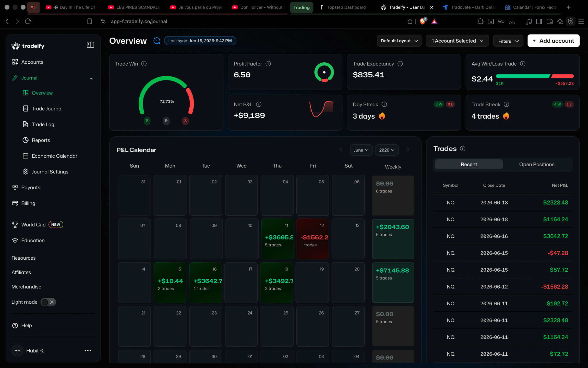588x368 pixels.
Task: Open the Affiliates link
Action: pyautogui.click(x=21, y=272)
